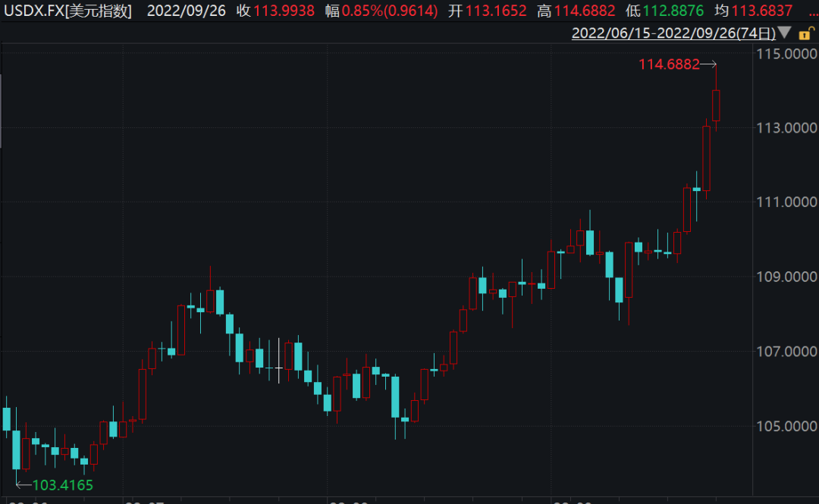Click the date range 2022/06/15-2022/09/26(74日) link
Screen dimensions: 819x504
coord(674,33)
